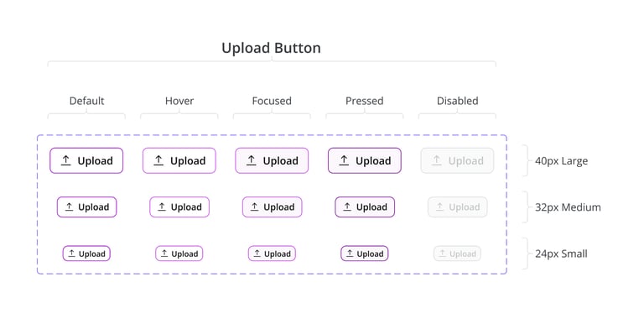Click upload arrow icon in small Pressed button
644x335 pixels.
(x=350, y=254)
